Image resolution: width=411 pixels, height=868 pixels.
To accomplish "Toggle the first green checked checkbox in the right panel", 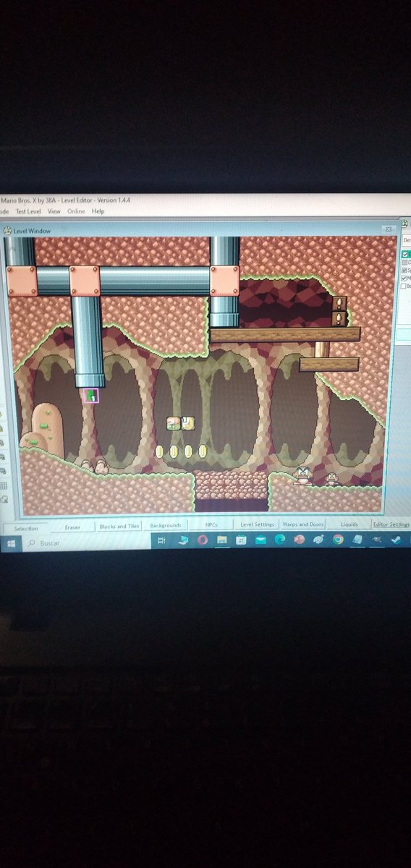I will click(x=406, y=255).
